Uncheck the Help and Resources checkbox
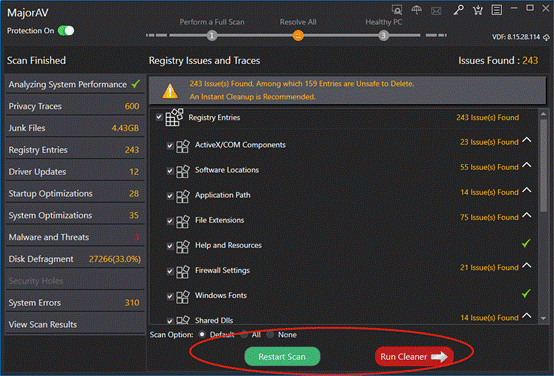This screenshot has width=554, height=376. [x=170, y=246]
